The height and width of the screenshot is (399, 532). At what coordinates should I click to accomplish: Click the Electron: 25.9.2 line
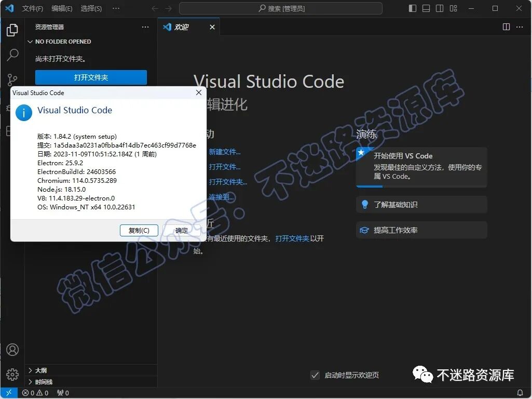click(60, 163)
